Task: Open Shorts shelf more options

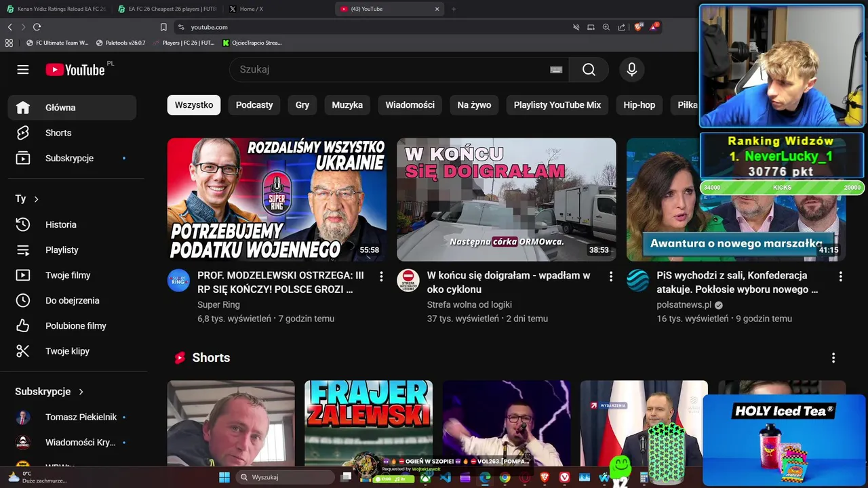Action: [x=833, y=358]
